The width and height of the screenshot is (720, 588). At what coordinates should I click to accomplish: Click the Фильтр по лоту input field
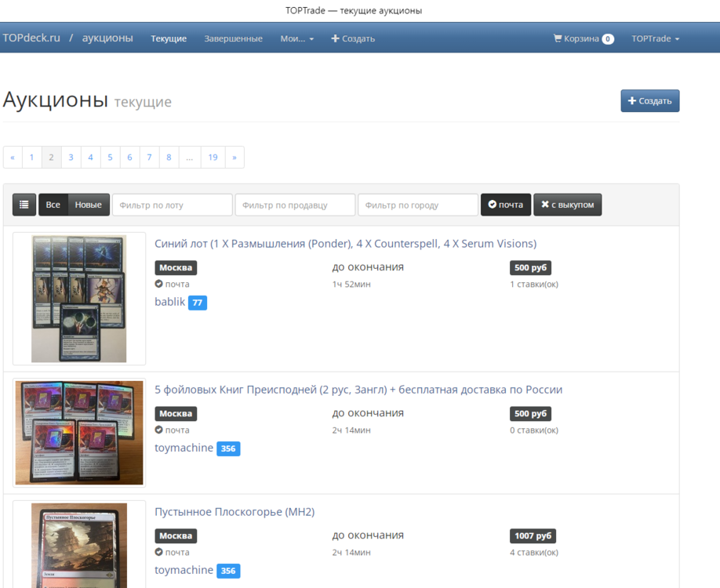click(x=173, y=205)
